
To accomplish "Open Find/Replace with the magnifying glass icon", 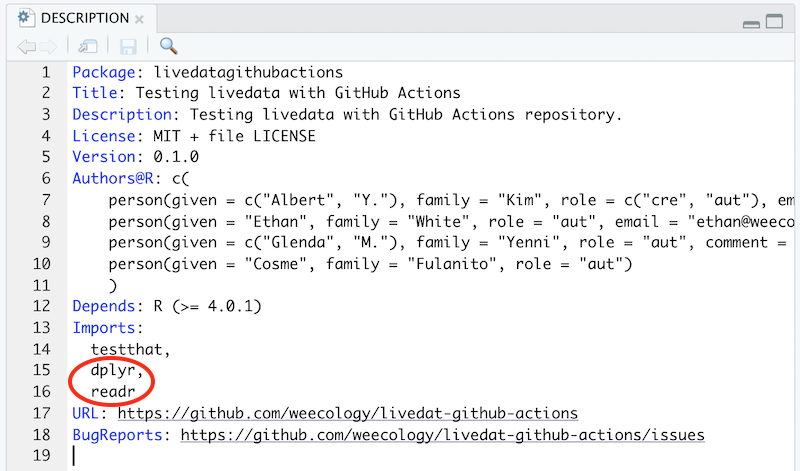I will (168, 45).
